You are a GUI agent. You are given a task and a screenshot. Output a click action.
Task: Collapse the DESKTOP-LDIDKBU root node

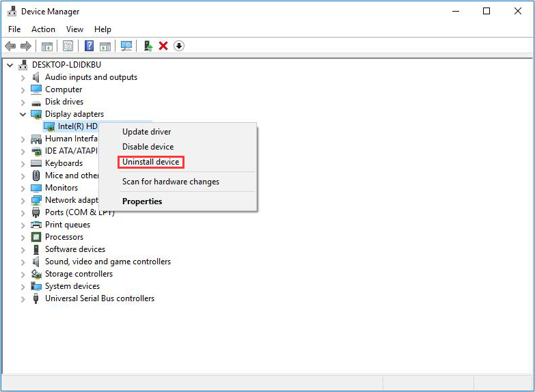10,65
